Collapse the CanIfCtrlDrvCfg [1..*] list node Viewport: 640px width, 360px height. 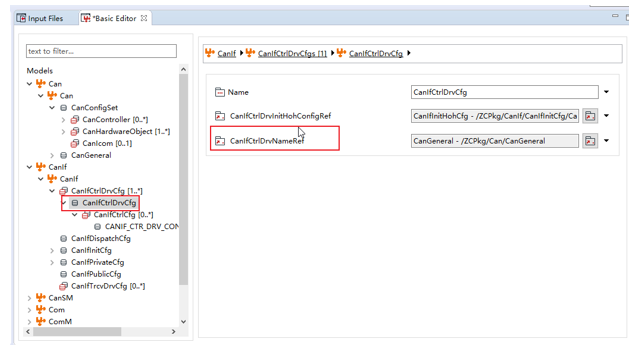pos(52,191)
